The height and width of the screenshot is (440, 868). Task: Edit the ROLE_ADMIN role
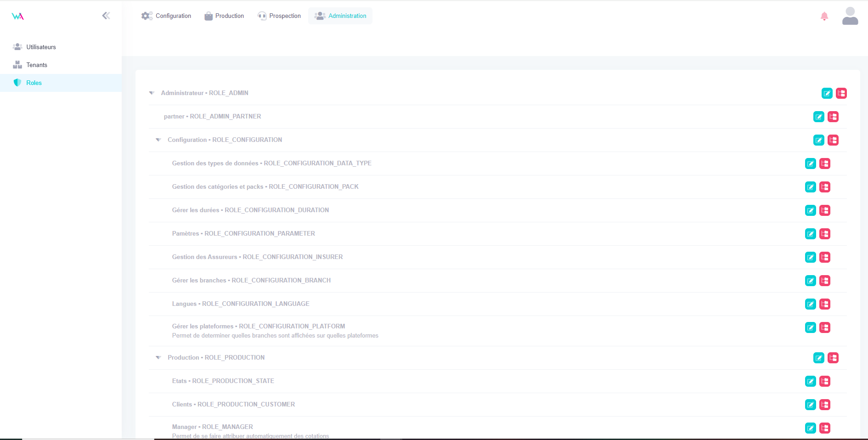(827, 93)
